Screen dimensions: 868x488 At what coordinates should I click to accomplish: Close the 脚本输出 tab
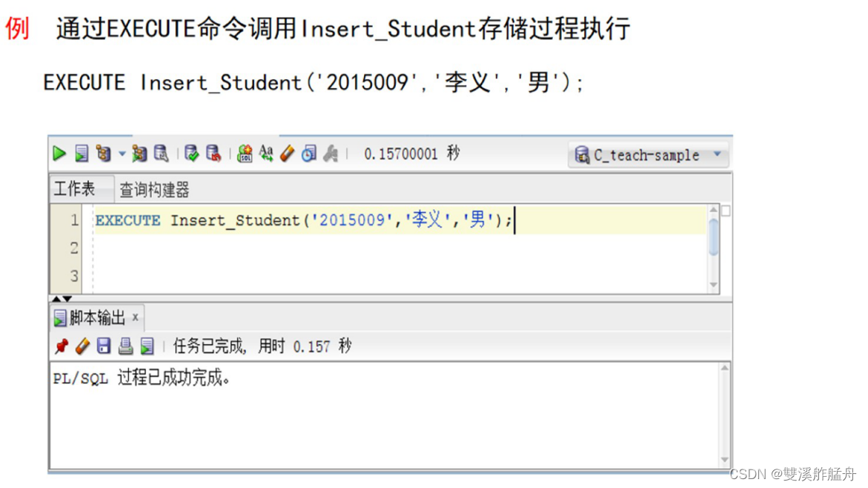[x=135, y=317]
